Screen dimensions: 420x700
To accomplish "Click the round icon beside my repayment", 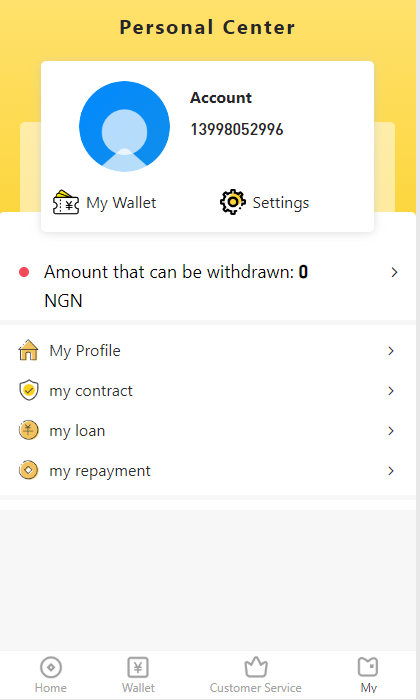I will (29, 470).
